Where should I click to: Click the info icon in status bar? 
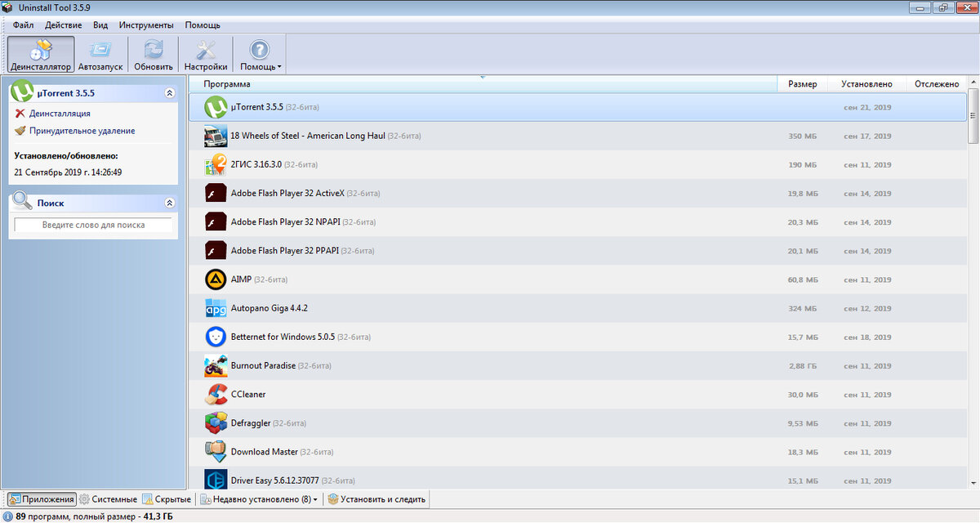coord(7,516)
